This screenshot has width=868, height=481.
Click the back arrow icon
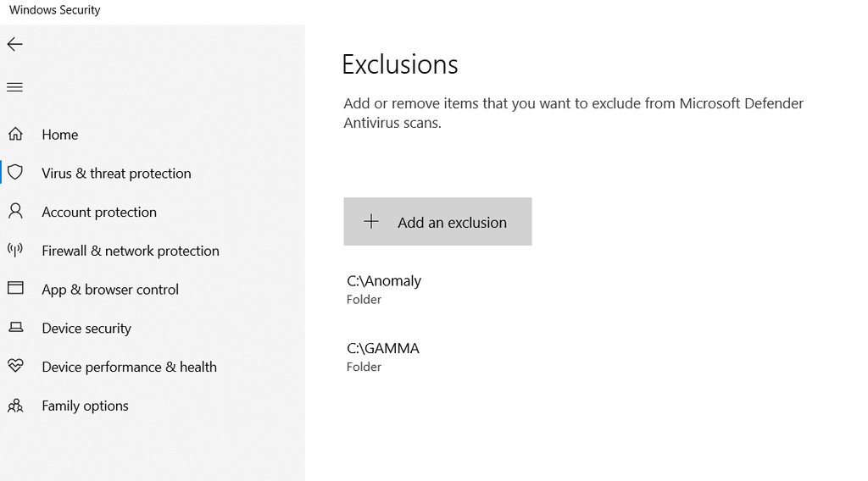point(15,44)
